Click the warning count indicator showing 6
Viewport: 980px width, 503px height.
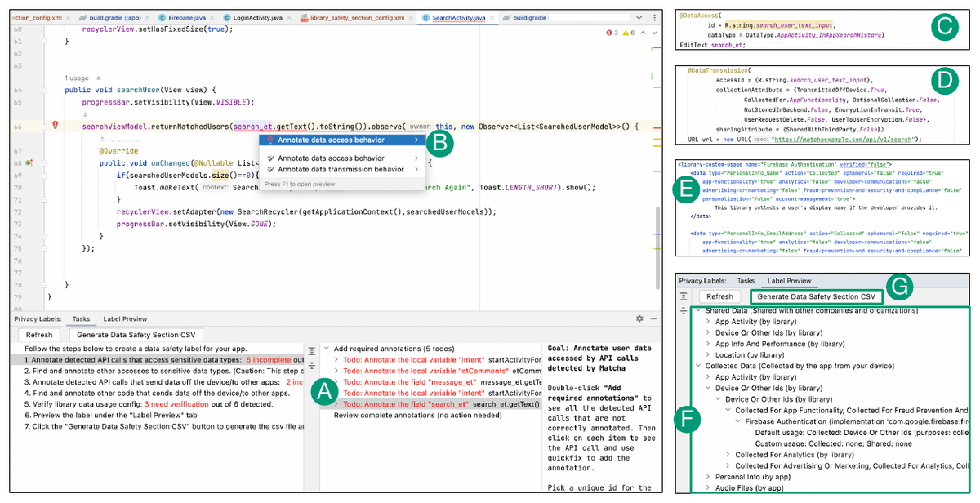[x=629, y=33]
